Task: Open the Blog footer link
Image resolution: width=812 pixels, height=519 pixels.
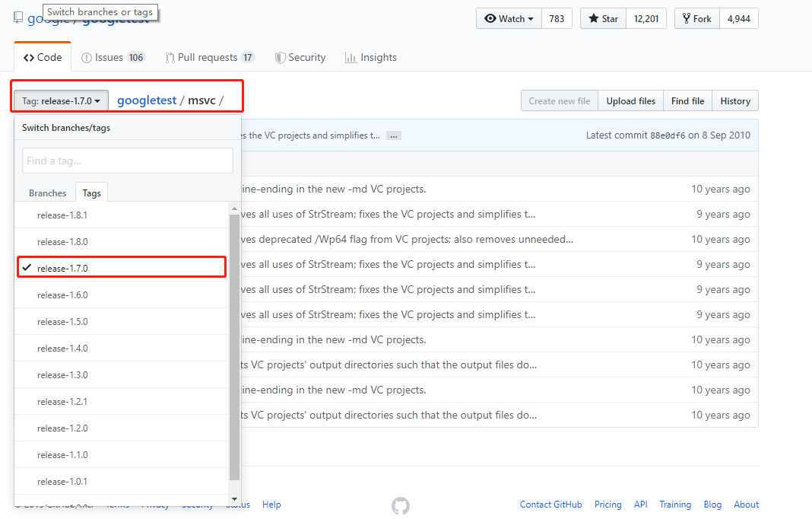Action: tap(712, 505)
